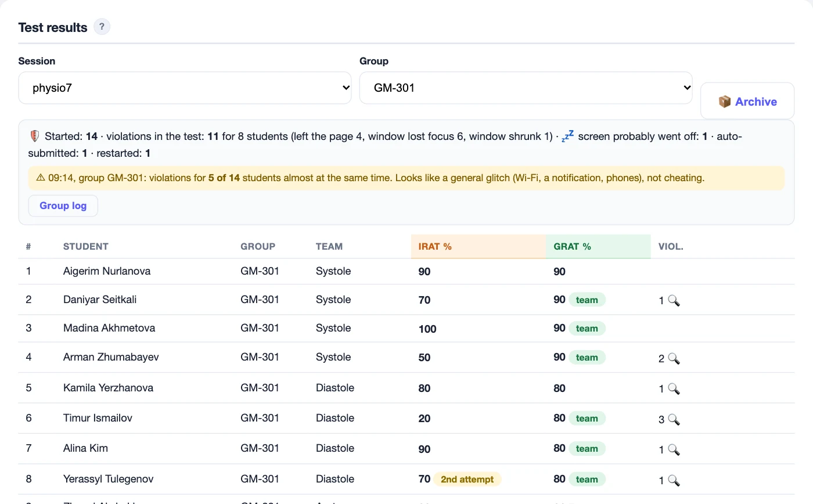
Task: Select student name Kamila Yerzhanova
Action: click(x=109, y=388)
